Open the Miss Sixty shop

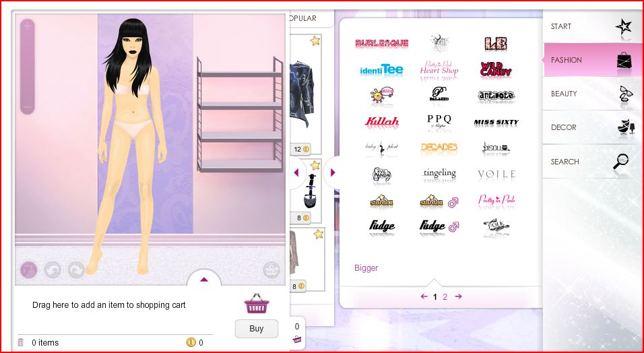(496, 122)
